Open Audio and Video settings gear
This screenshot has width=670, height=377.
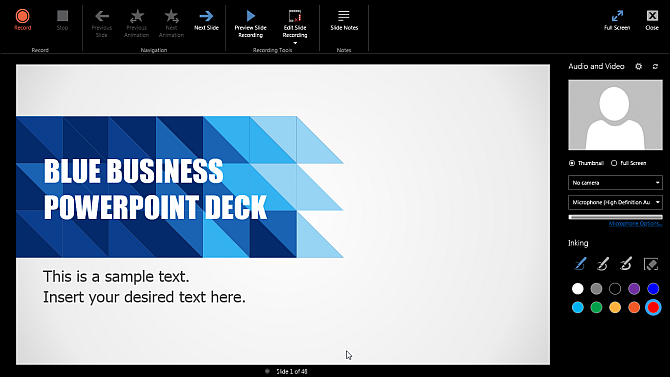pyautogui.click(x=638, y=66)
